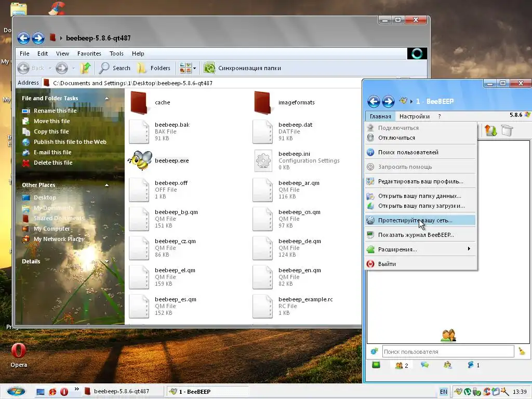Open Edit menu in Explorer
Viewport: 532px width, 399px height.
pyautogui.click(x=43, y=54)
